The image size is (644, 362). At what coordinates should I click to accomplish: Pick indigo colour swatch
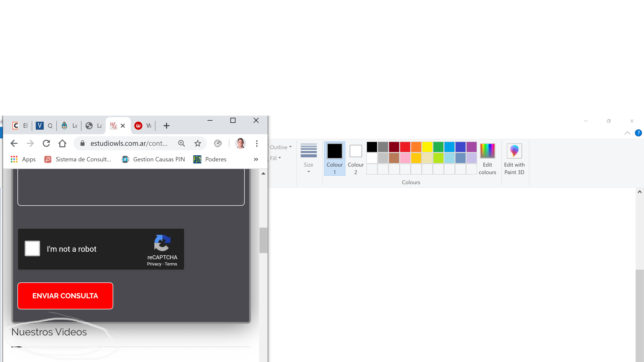[x=460, y=147]
